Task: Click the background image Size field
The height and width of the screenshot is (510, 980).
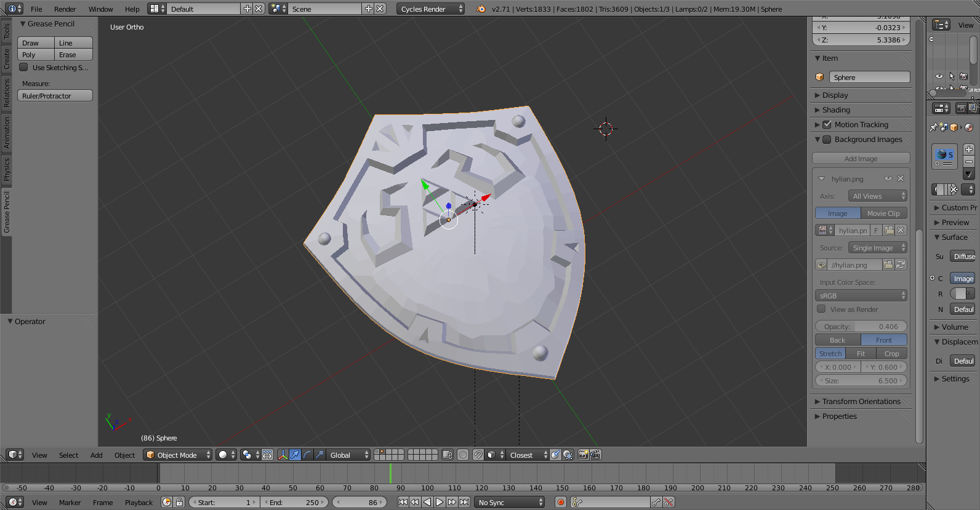Action: click(x=861, y=380)
